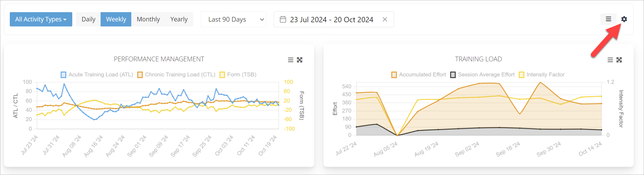Viewport: 644px width, 175px height.
Task: Switch to the Daily view tab
Action: coord(88,19)
